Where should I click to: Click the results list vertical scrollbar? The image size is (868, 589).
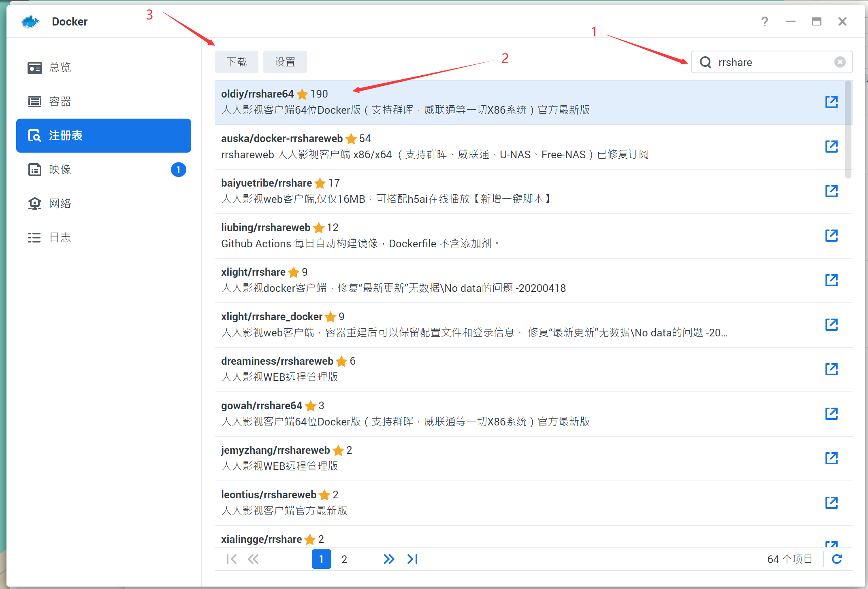[x=848, y=130]
